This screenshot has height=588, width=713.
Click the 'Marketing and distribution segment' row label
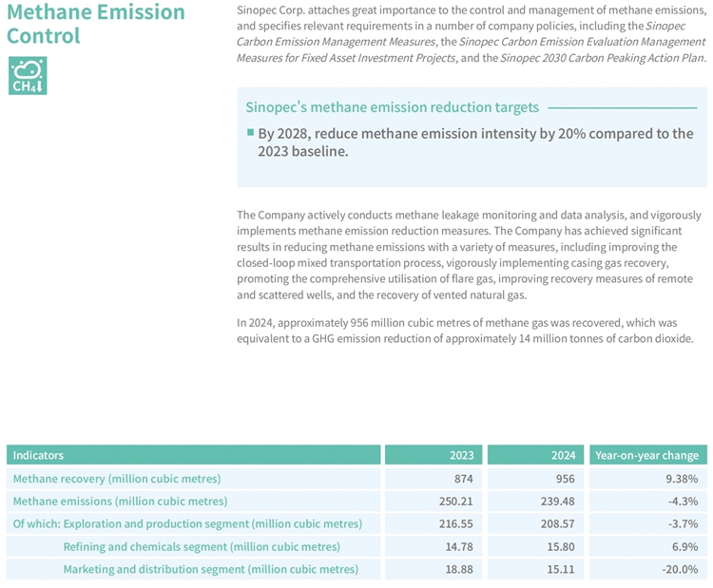coord(210,569)
